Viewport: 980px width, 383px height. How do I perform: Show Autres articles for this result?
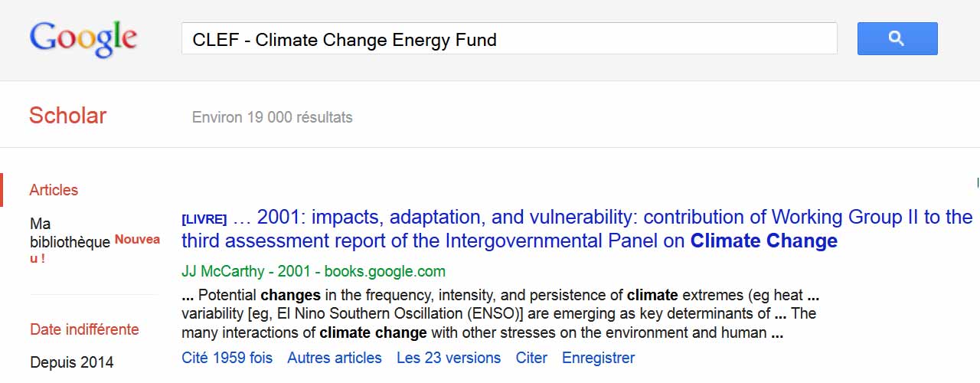tap(334, 358)
